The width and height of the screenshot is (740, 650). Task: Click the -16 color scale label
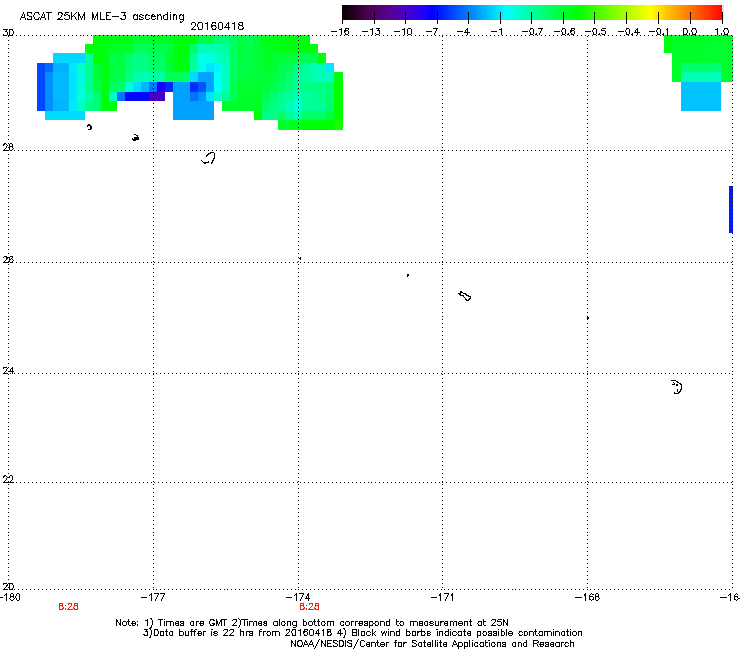(340, 32)
